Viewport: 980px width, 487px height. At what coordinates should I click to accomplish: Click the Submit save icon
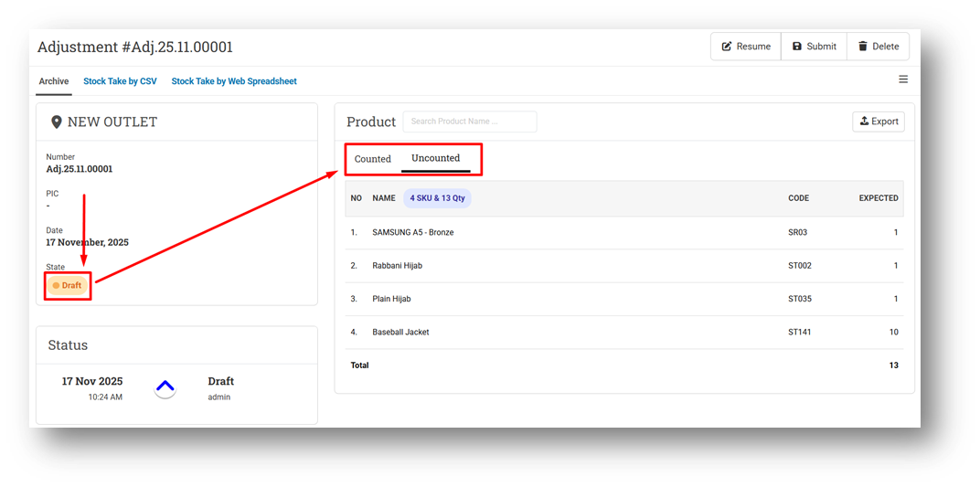pyautogui.click(x=797, y=47)
